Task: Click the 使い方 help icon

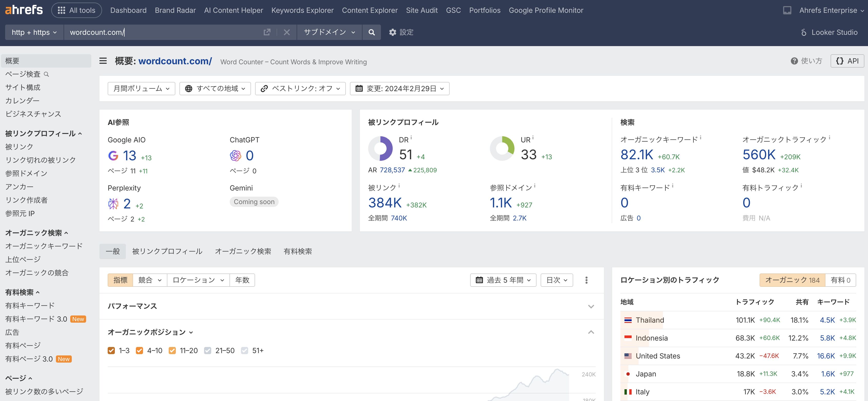Action: pyautogui.click(x=794, y=61)
